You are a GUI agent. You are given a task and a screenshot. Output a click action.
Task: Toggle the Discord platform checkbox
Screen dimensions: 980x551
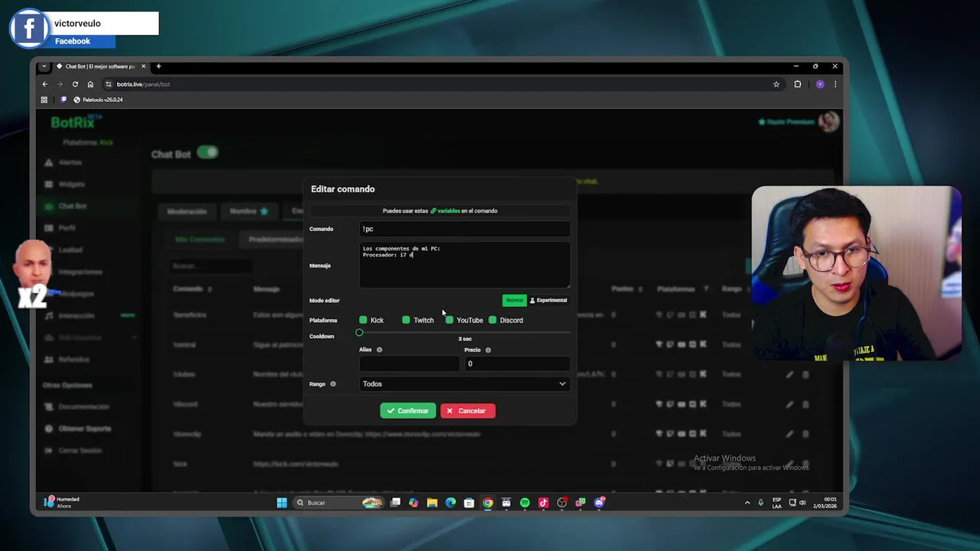492,320
